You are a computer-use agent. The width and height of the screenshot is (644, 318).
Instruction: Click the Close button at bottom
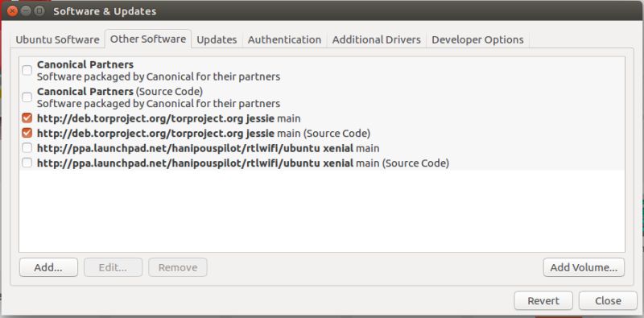point(608,301)
